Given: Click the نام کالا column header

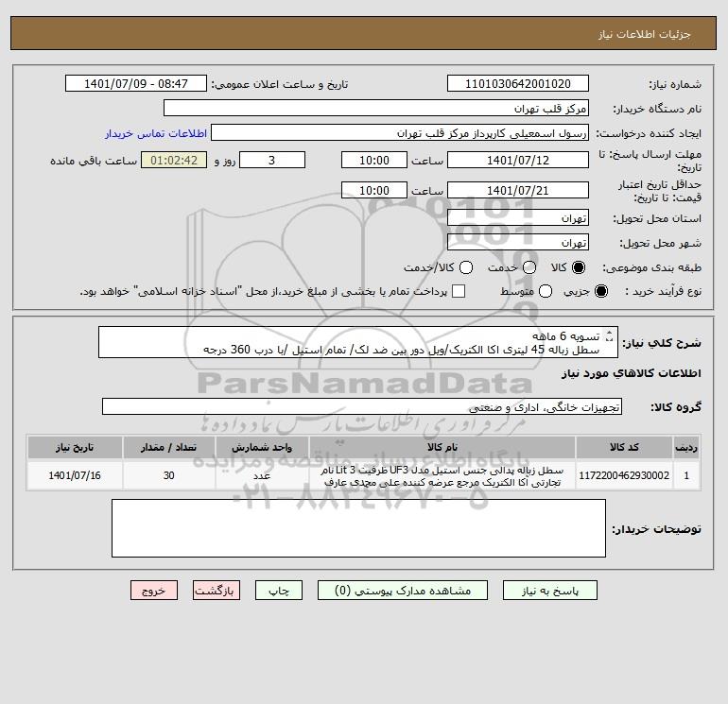Looking at the screenshot, I should [442, 447].
